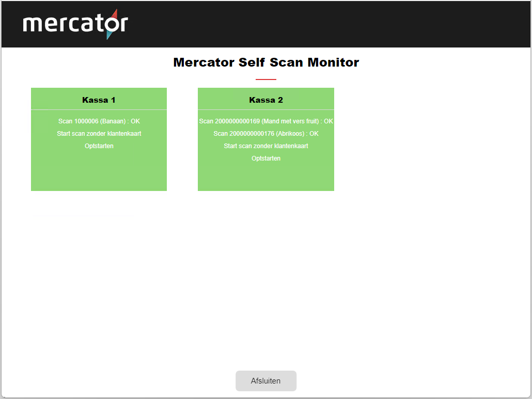The width and height of the screenshot is (532, 399).
Task: Click 'Start scan zonder klantenkaart' in Kassa 2
Action: [x=266, y=146]
